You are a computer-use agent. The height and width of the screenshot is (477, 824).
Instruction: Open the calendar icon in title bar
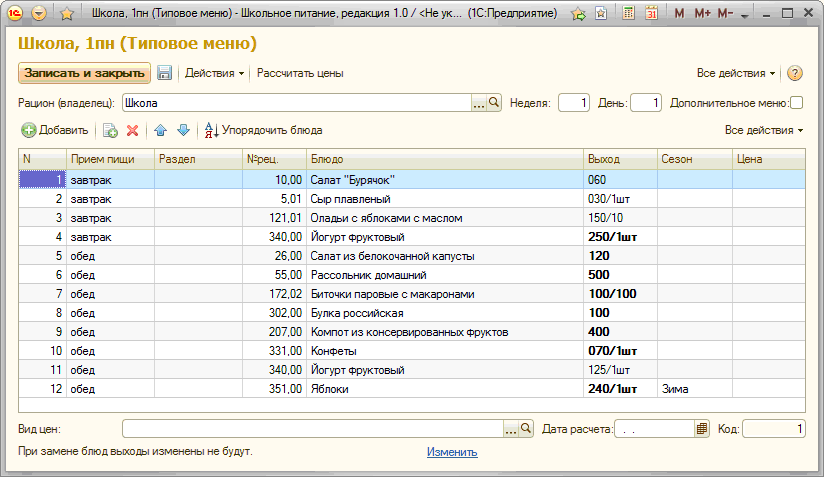651,14
